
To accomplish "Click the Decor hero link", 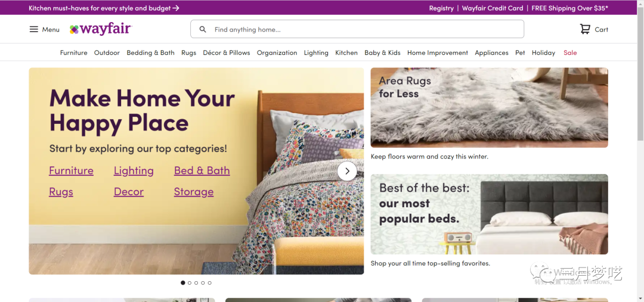I will [x=129, y=192].
